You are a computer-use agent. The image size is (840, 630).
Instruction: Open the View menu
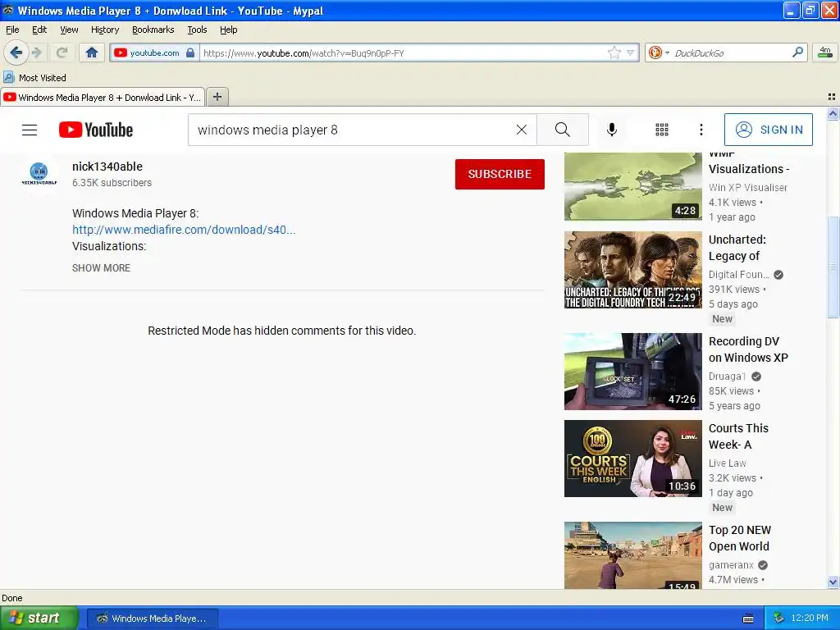coord(69,30)
